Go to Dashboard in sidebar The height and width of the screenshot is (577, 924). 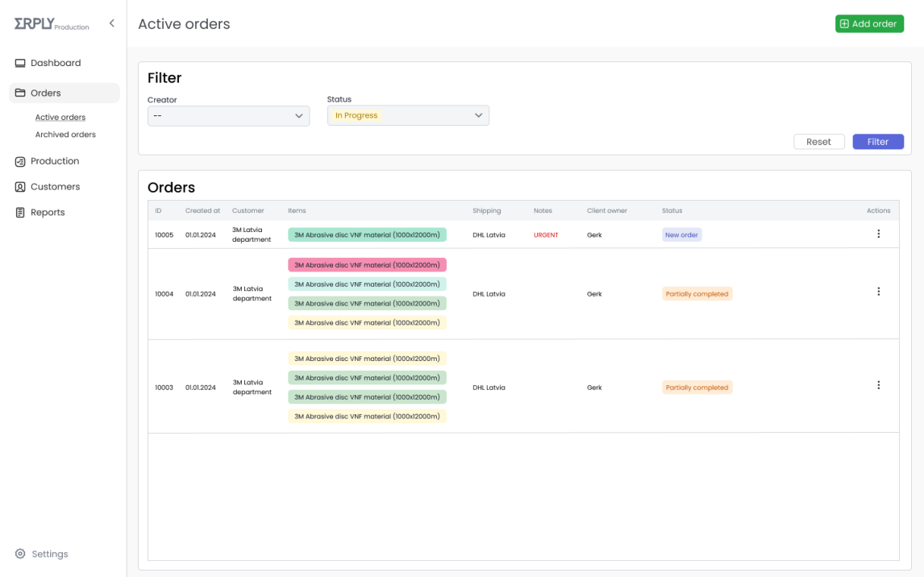pos(56,63)
